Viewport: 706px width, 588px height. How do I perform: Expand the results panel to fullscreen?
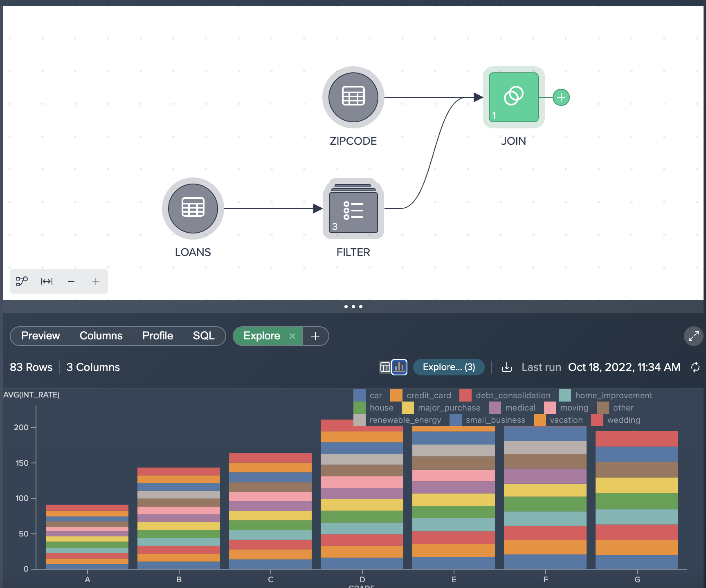point(693,336)
